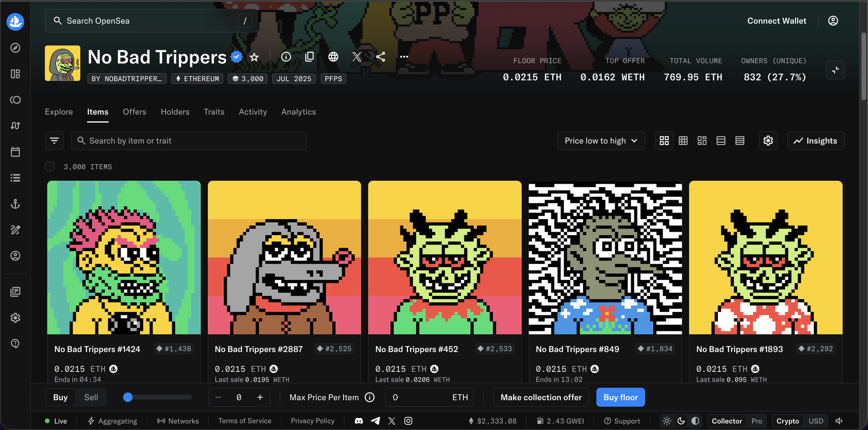This screenshot has height=430, width=868.
Task: Switch to compact dense list view icon
Action: (x=740, y=141)
